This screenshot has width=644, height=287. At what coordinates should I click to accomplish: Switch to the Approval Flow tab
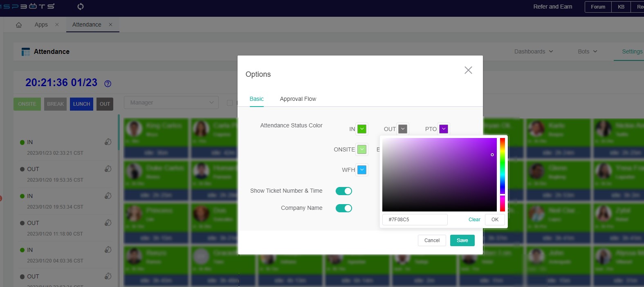tap(298, 99)
